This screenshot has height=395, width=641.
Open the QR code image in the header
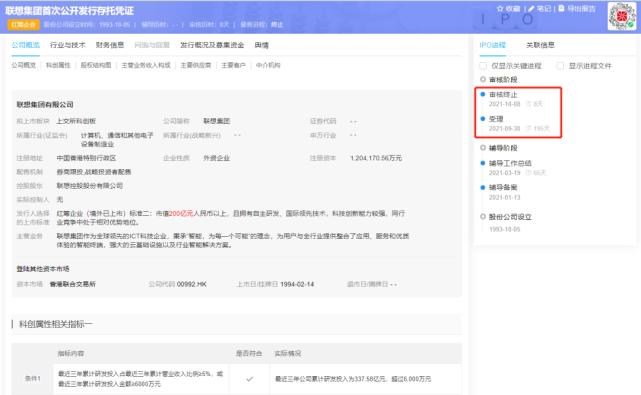click(622, 16)
